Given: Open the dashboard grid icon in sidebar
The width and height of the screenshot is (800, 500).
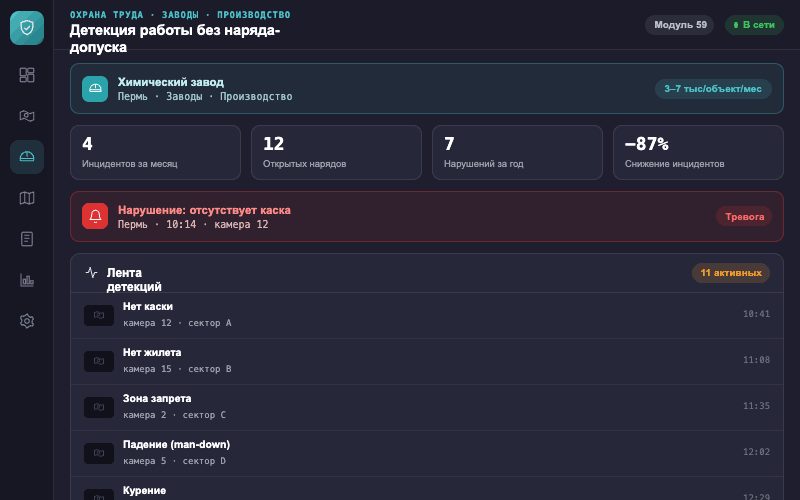Looking at the screenshot, I should [x=27, y=75].
